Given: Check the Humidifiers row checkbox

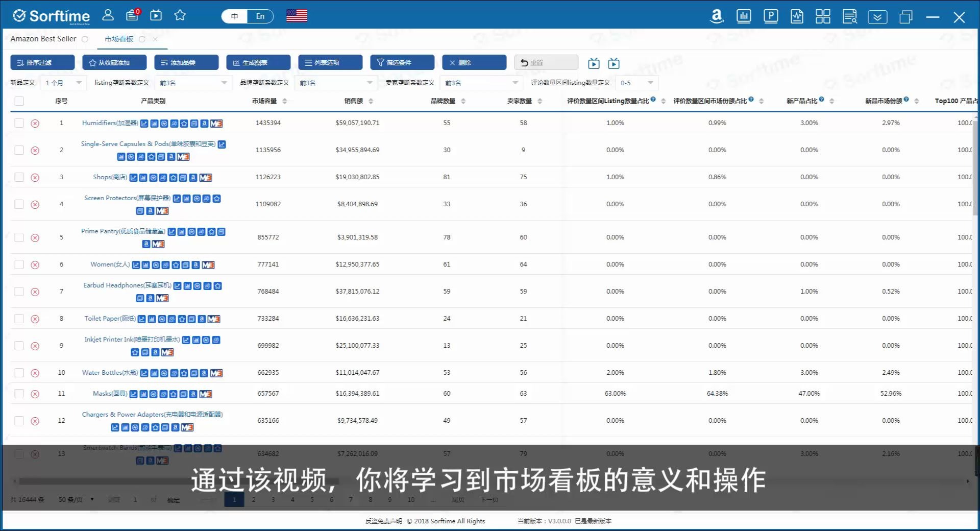Looking at the screenshot, I should pyautogui.click(x=19, y=123).
